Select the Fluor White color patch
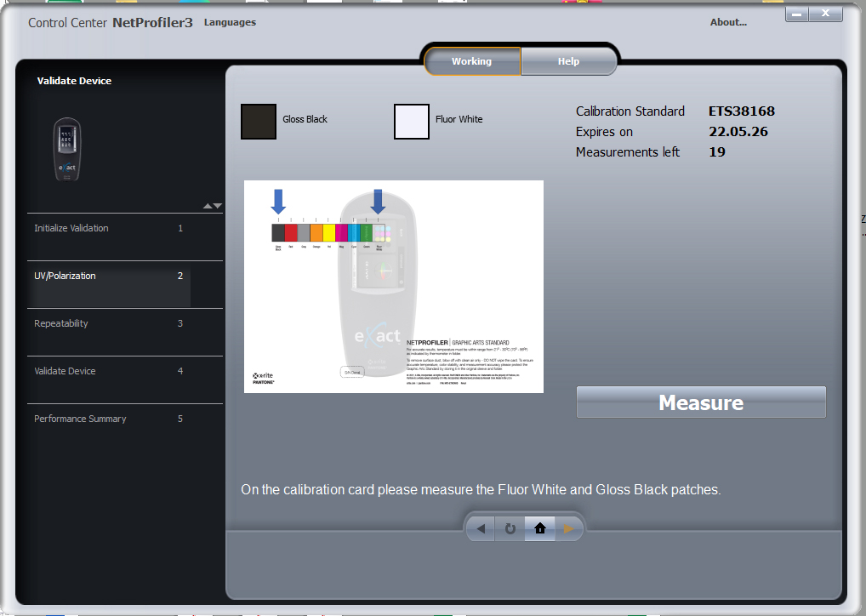Screen dimensions: 866x616 pyautogui.click(x=412, y=121)
